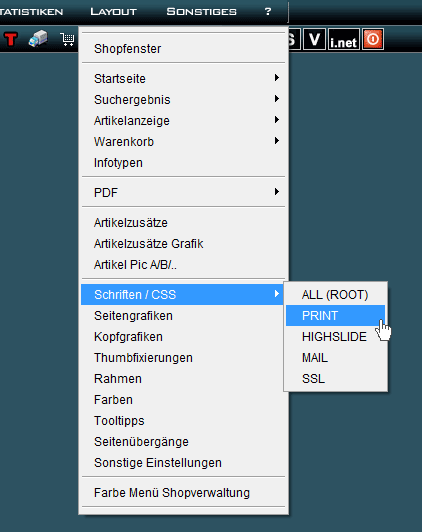This screenshot has height=532, width=422.
Task: Open the Sonstiges menu
Action: tap(202, 12)
